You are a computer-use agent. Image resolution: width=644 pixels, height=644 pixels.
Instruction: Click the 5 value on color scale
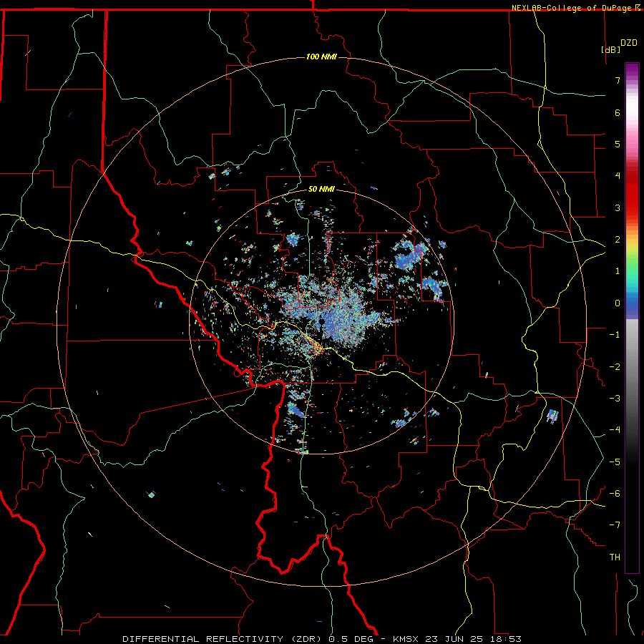(x=618, y=144)
